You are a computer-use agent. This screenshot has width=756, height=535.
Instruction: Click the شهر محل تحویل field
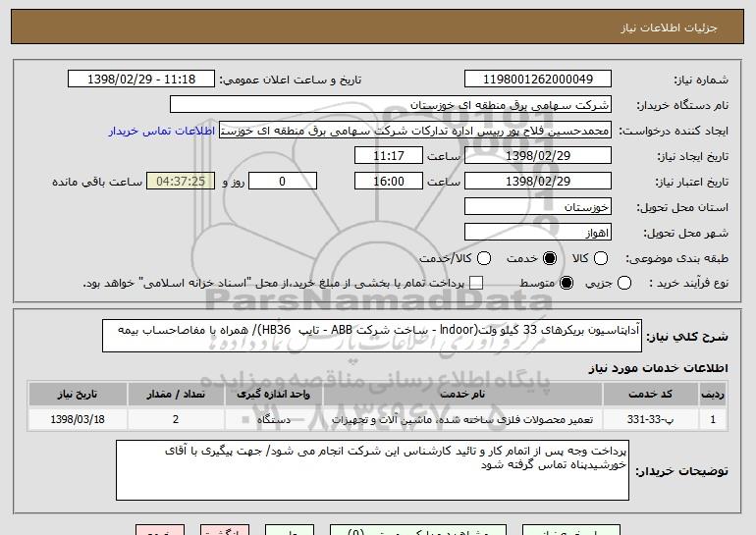536,232
